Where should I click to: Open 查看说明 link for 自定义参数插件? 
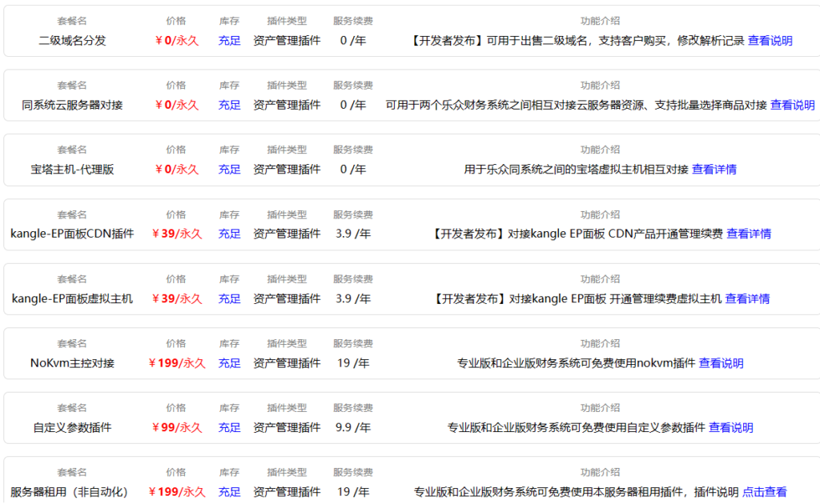point(730,428)
